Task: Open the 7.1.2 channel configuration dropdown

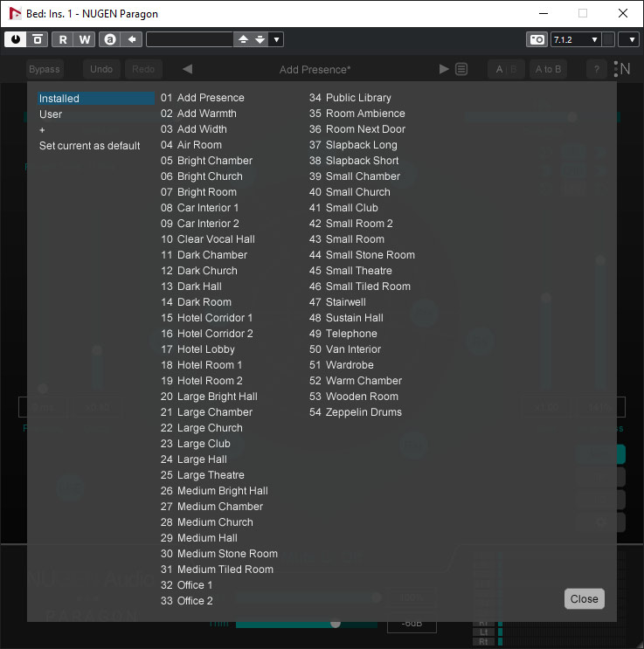Action: tap(575, 39)
